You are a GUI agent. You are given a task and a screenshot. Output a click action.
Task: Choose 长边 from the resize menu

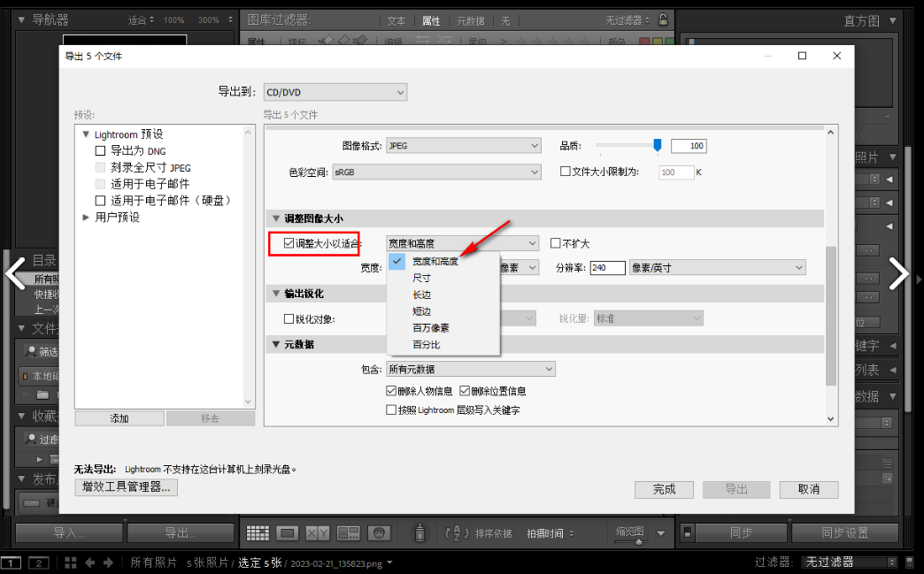pyautogui.click(x=421, y=295)
